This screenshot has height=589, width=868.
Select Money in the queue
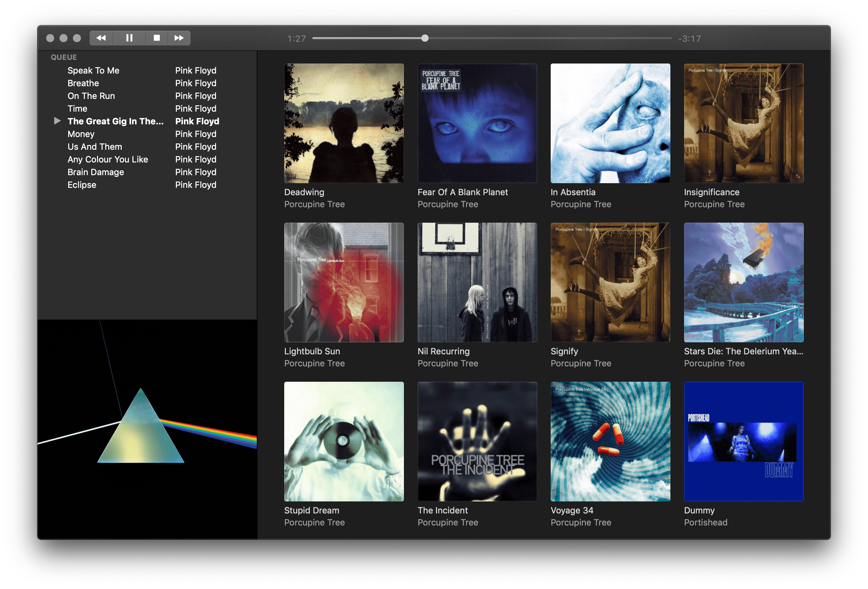[x=81, y=134]
